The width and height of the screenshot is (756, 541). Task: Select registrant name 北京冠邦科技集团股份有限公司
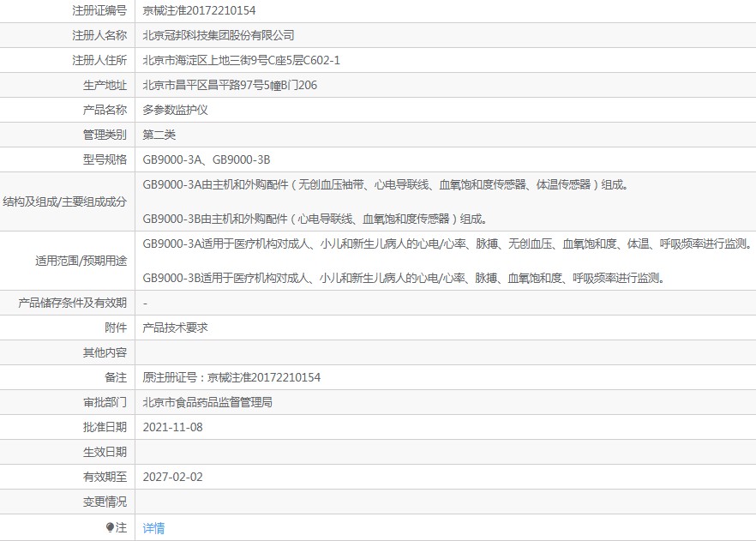pyautogui.click(x=219, y=35)
